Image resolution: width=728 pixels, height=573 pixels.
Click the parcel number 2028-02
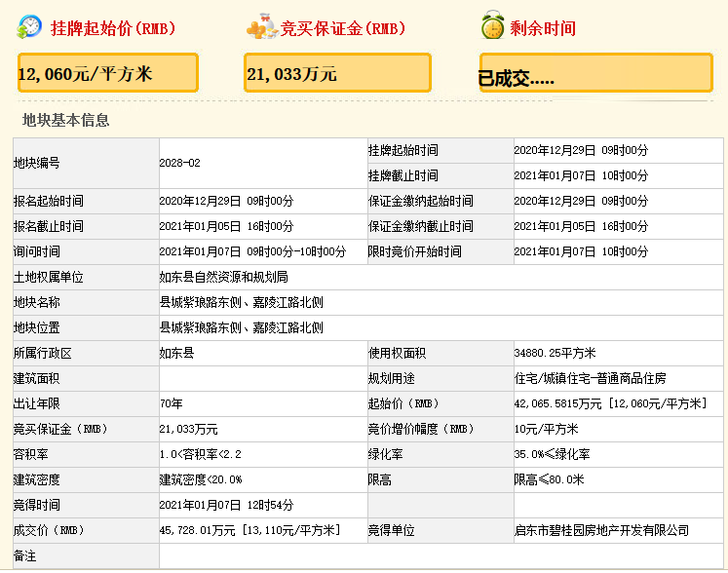point(179,163)
